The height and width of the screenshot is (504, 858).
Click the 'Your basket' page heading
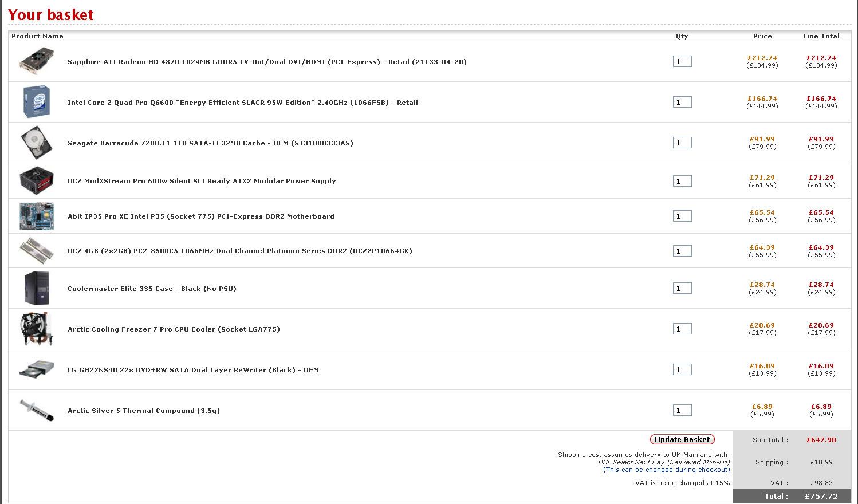(51, 15)
